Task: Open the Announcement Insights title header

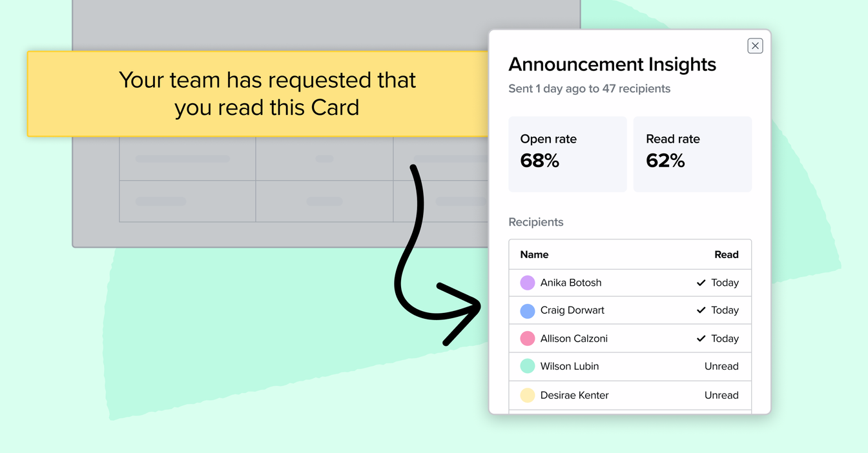Action: 612,65
